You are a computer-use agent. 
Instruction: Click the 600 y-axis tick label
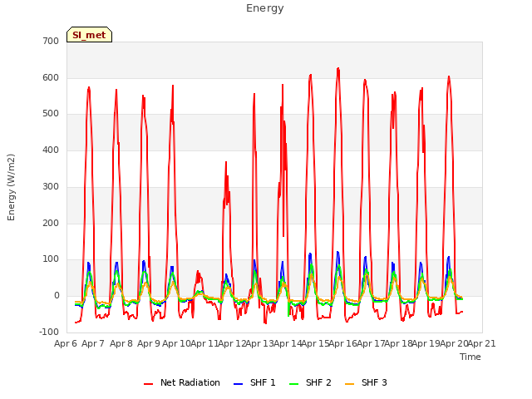[51, 77]
